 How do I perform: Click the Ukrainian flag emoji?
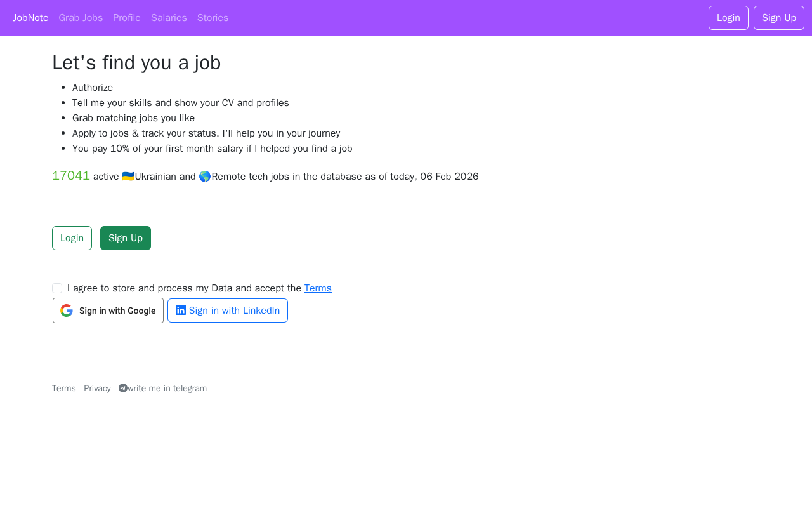pyautogui.click(x=128, y=177)
